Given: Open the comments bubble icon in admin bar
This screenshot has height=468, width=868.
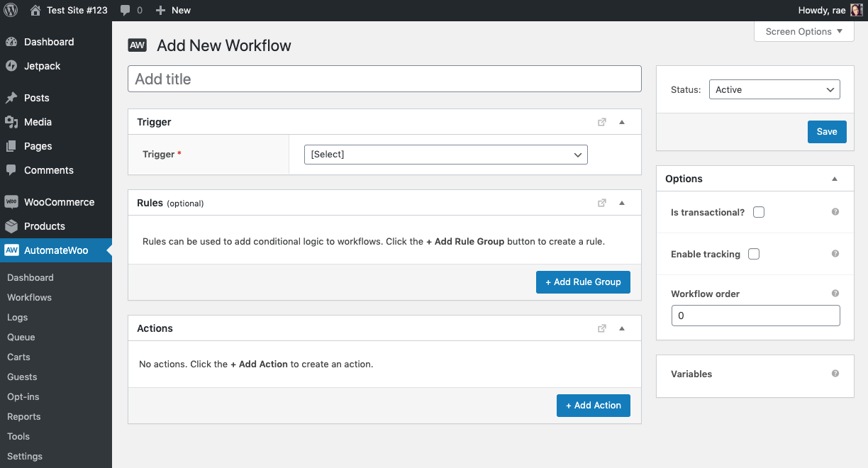Looking at the screenshot, I should coord(126,10).
